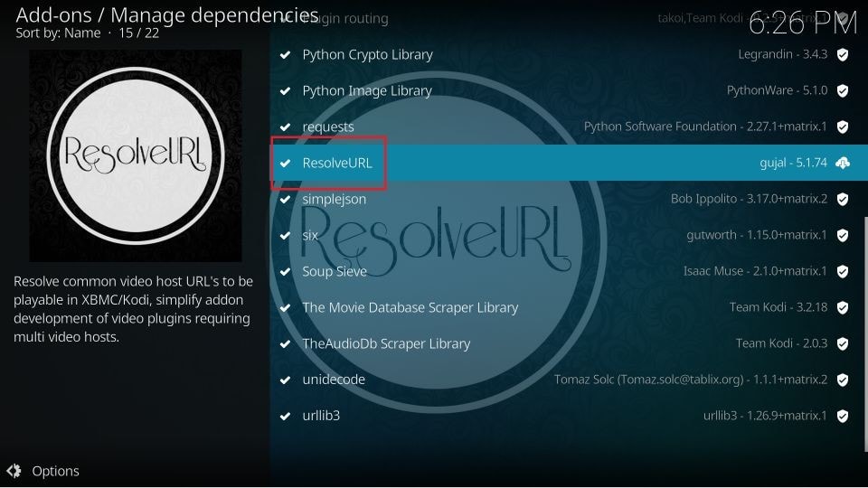Click 'Bob Ippolito - 3.17.0+matrix.2' text
Viewport: 868px width, 488px height.
point(749,199)
